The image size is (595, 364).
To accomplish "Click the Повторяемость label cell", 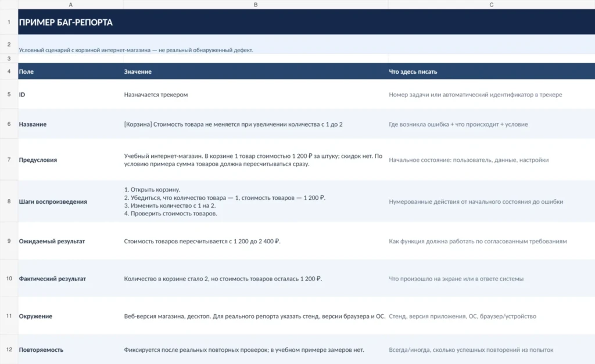I will tap(70, 349).
